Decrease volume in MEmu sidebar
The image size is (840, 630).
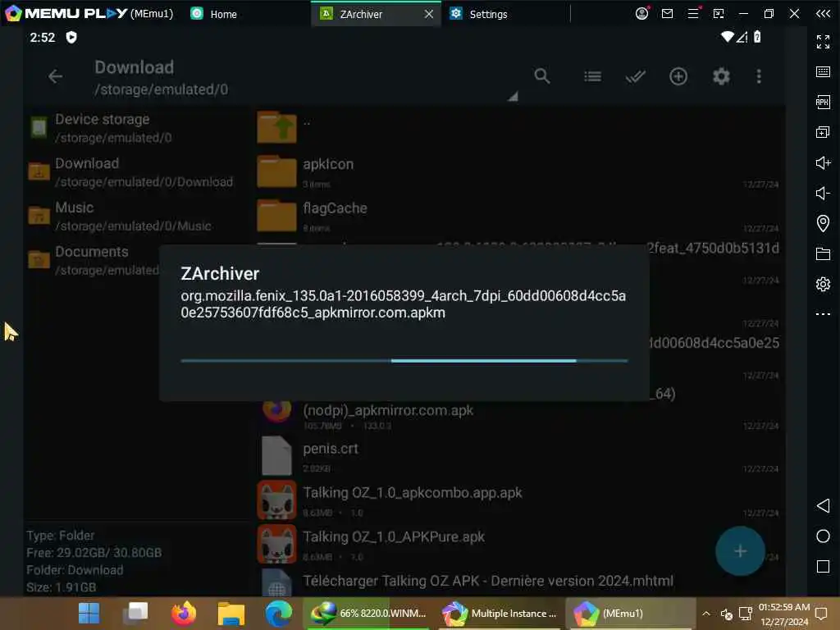click(823, 193)
